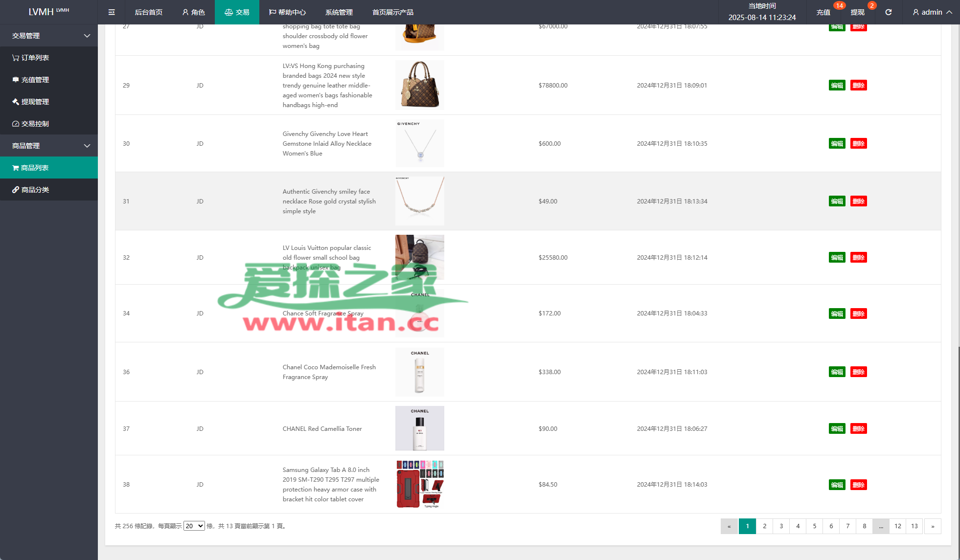Click date 2024年12月31日 18:13:34

[672, 202]
